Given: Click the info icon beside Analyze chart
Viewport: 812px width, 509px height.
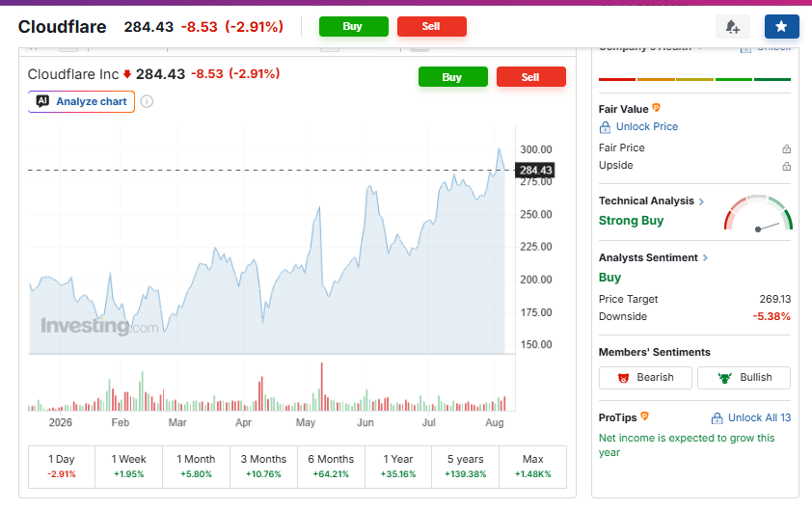Looking at the screenshot, I should tap(148, 101).
